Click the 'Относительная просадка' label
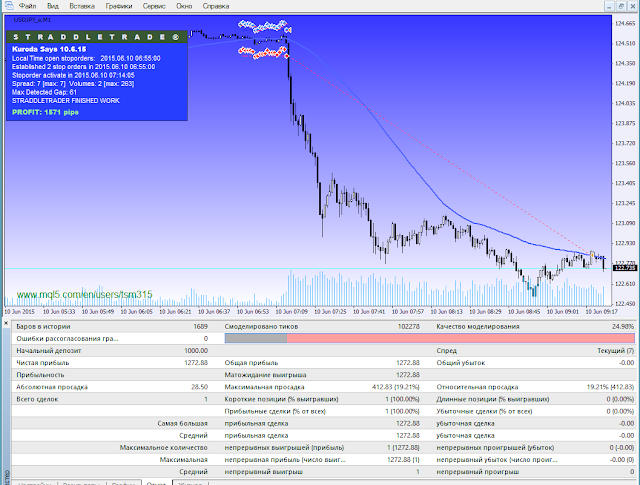640x485 pixels. [477, 387]
